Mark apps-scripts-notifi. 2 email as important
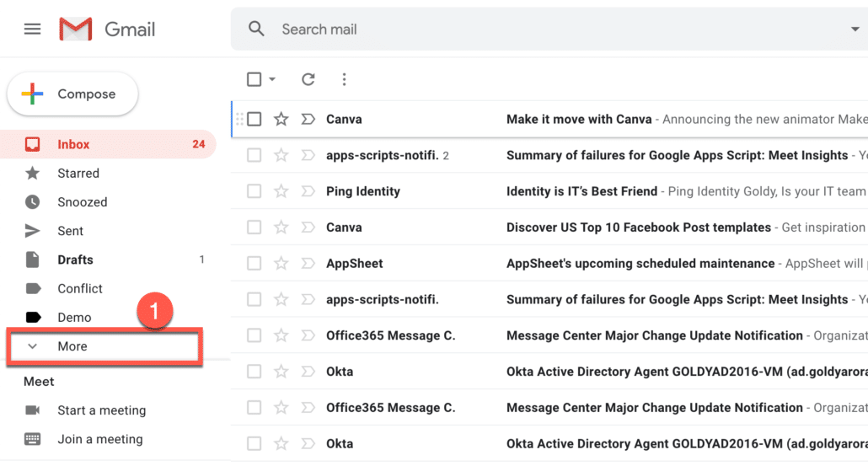 click(308, 155)
